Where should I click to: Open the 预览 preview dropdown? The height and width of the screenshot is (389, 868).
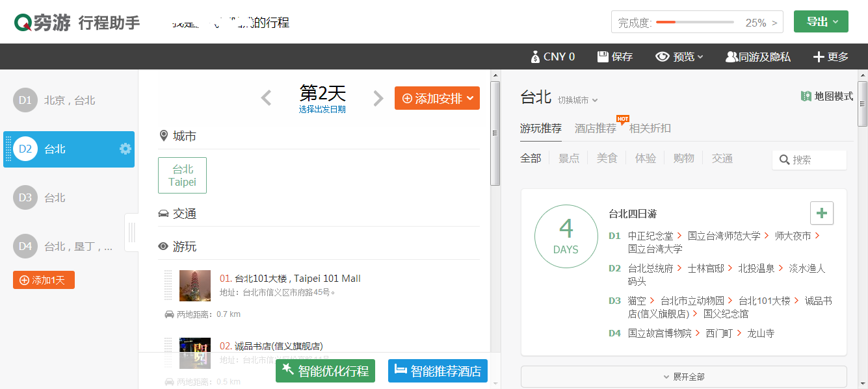(679, 56)
